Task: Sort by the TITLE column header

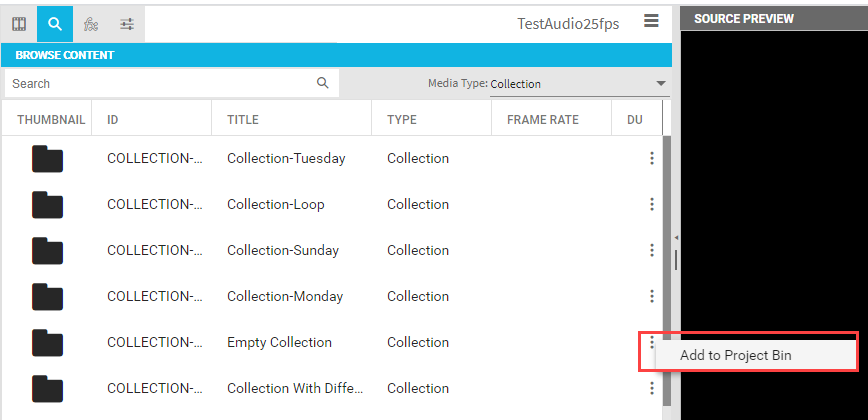Action: (243, 120)
